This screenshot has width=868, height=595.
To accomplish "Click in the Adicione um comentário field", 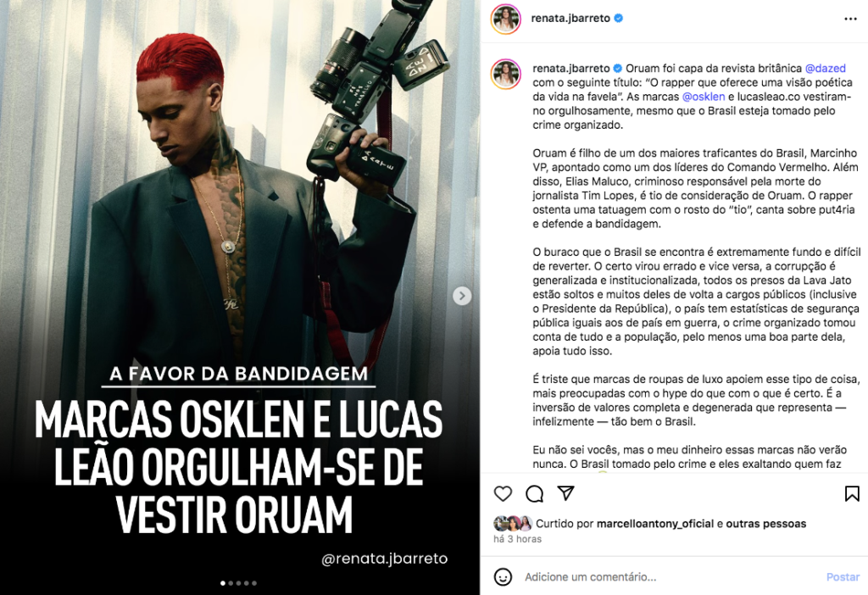I will click(x=670, y=576).
